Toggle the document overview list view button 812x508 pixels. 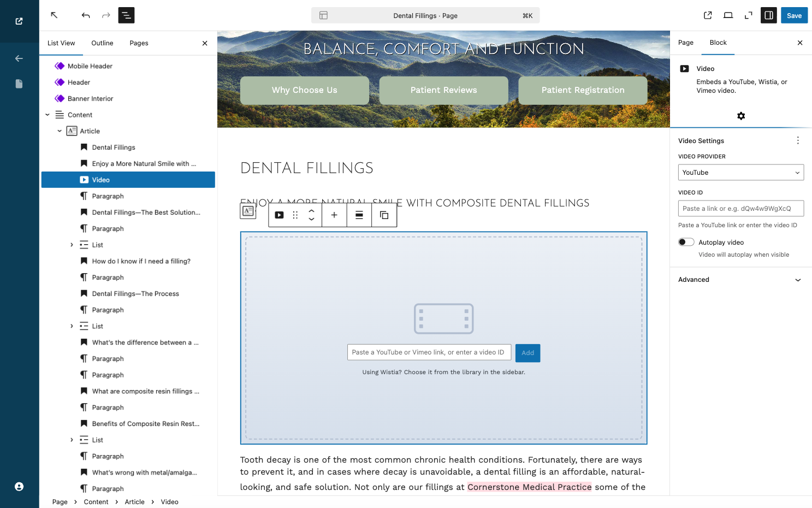click(126, 15)
